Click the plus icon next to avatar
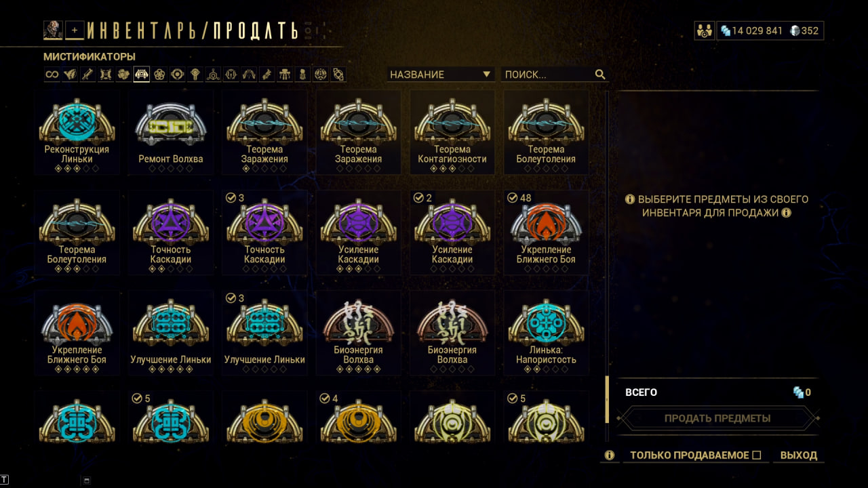The image size is (868, 488). point(75,30)
